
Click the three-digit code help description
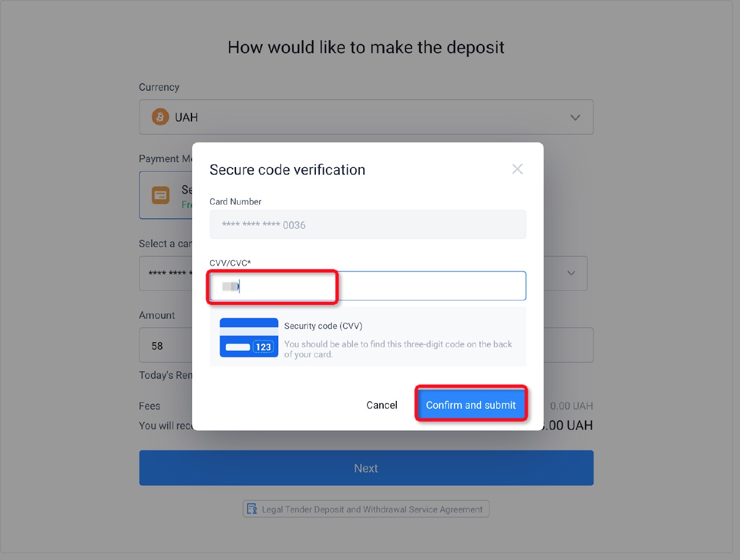click(398, 349)
